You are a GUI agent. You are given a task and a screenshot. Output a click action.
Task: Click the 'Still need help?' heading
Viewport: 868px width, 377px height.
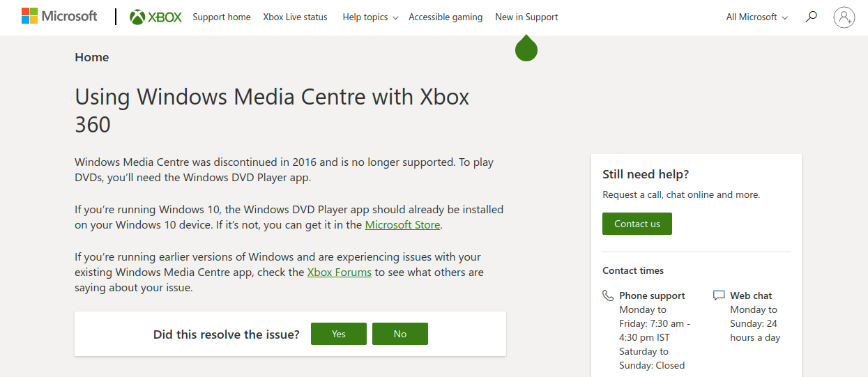[646, 174]
